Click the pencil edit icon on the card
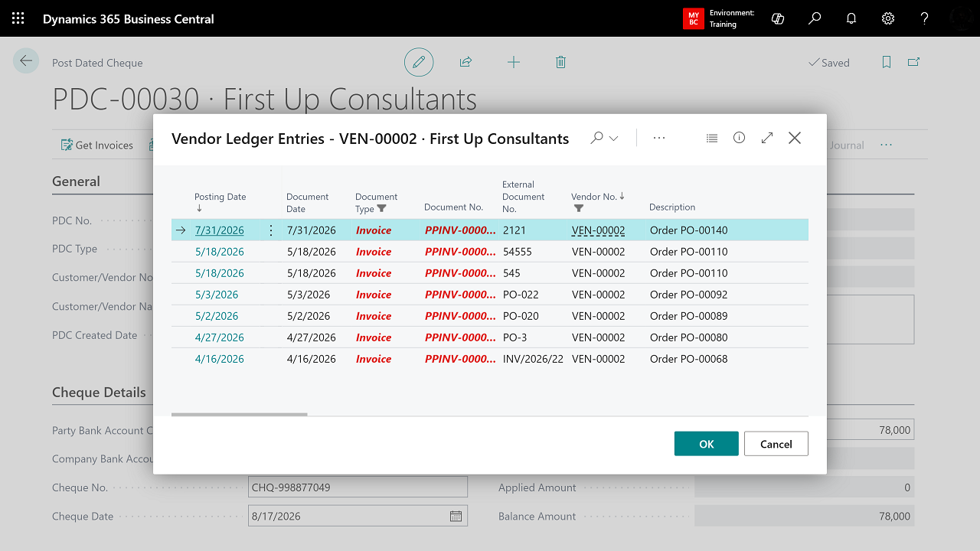 click(419, 63)
